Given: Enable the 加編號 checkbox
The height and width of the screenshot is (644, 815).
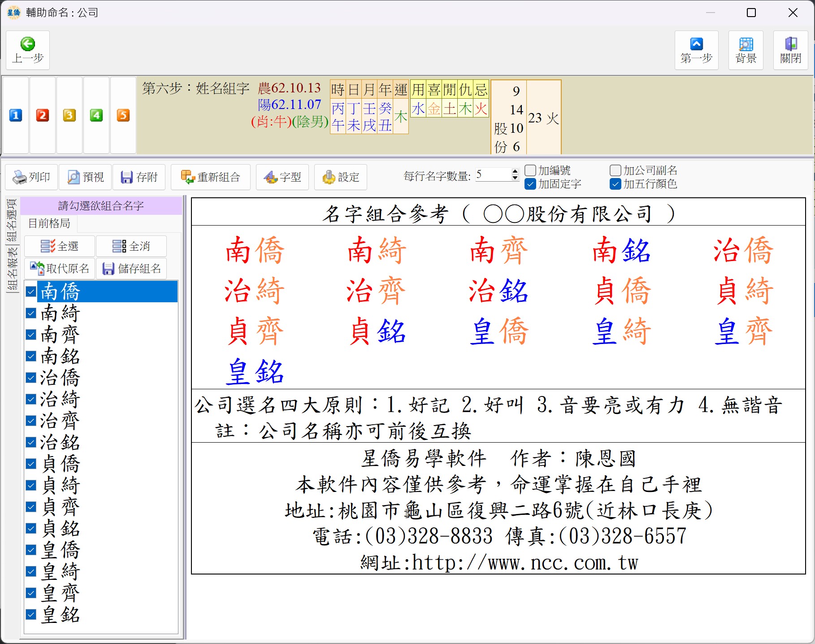Looking at the screenshot, I should (530, 170).
